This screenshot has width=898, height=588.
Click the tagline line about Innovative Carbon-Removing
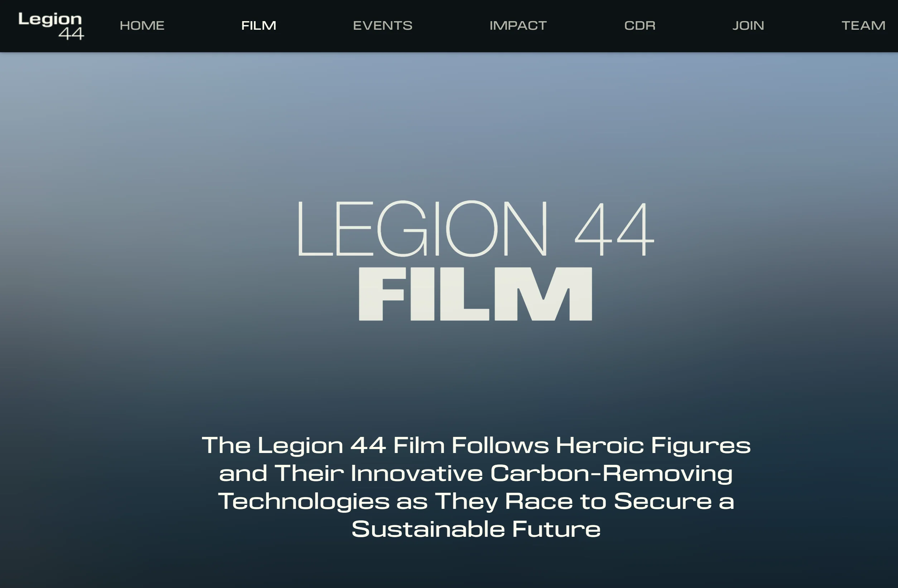point(476,473)
